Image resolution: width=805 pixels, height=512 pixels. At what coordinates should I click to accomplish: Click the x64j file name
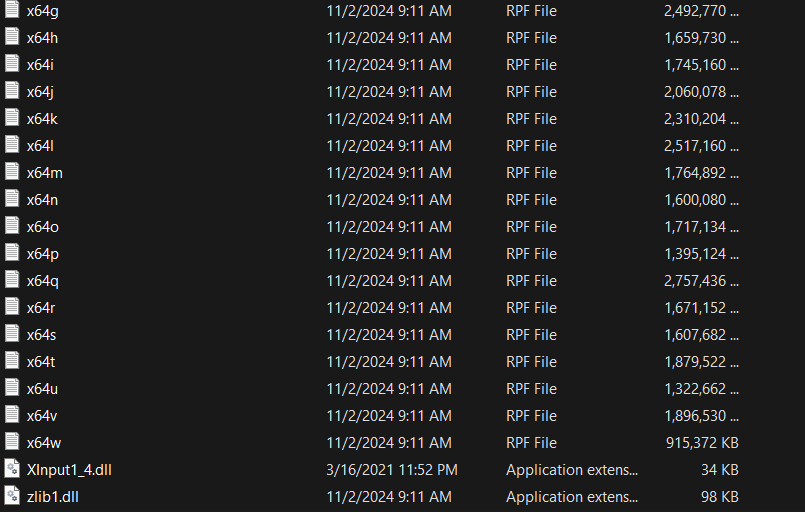(x=40, y=92)
